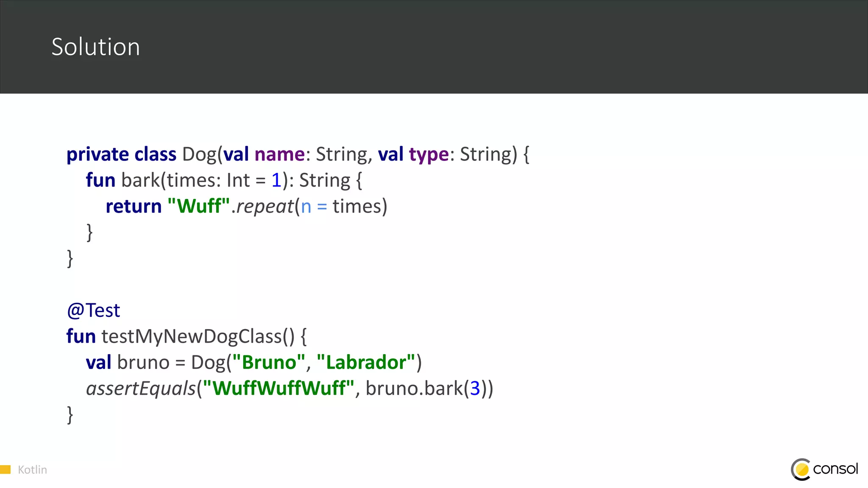Viewport: 868px width, 488px height.
Task: Click the Kotlin footer label
Action: tap(32, 469)
